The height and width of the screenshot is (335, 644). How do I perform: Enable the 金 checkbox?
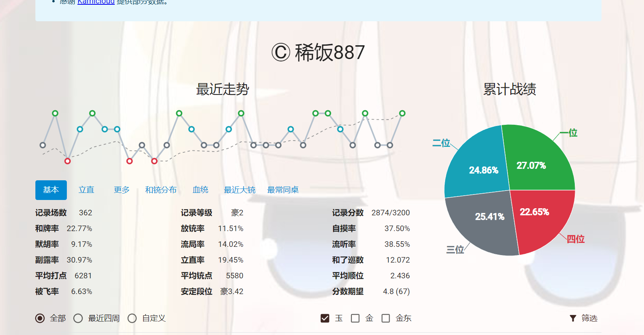click(355, 318)
